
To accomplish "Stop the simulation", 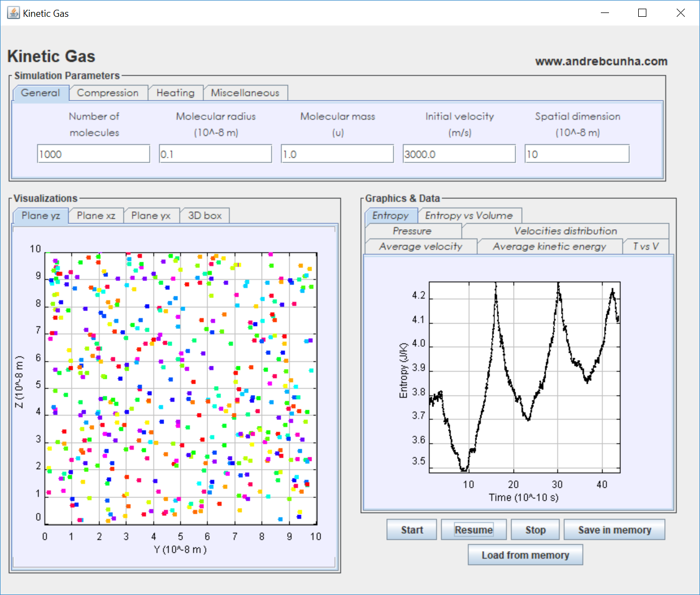I will (x=535, y=530).
